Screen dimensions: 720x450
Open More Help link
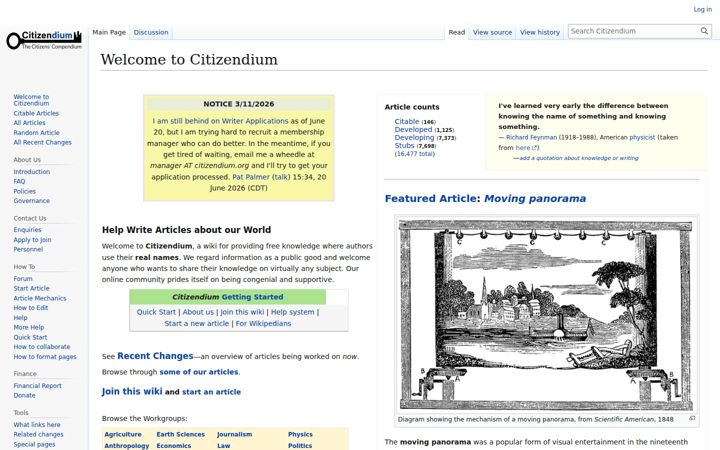(x=28, y=327)
